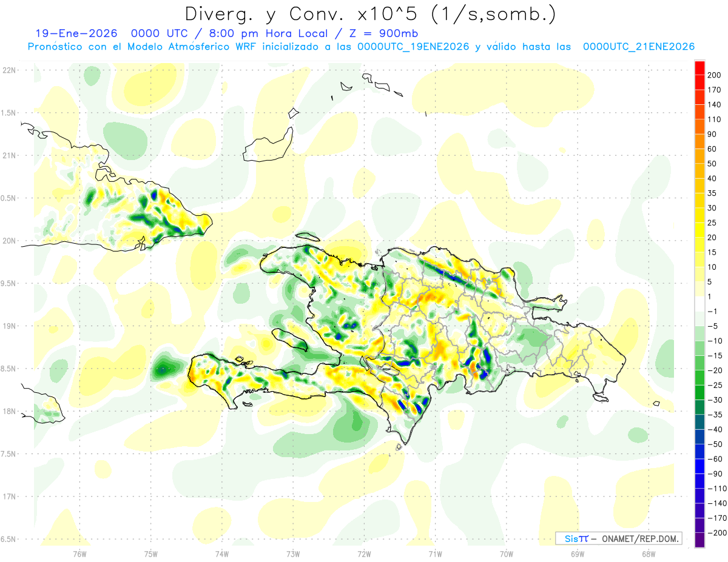The height and width of the screenshot is (562, 728).
Task: Select valid-until time '0000UTC_21ENE2026'
Action: (638, 47)
